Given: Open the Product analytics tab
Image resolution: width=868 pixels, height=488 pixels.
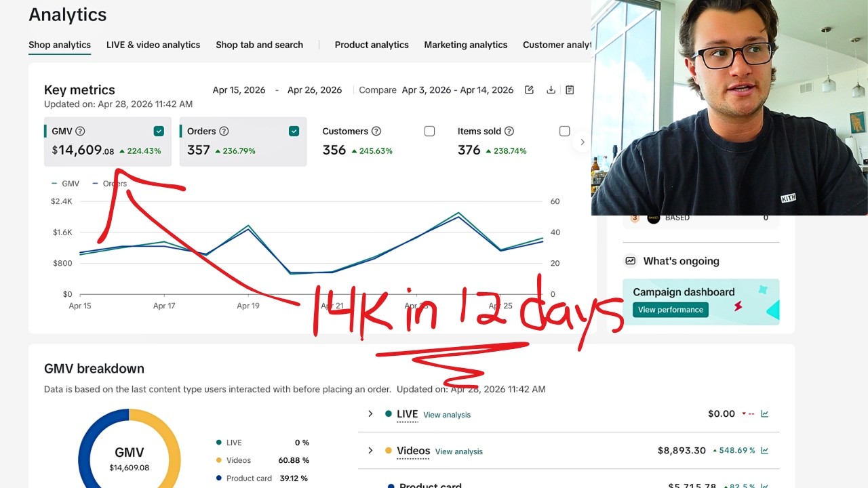Looking at the screenshot, I should 372,45.
